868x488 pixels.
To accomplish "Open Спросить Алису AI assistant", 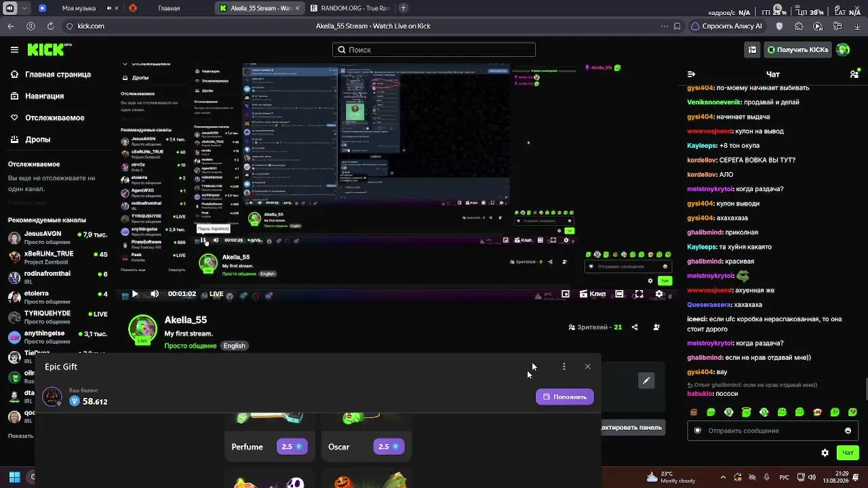I will (x=726, y=26).
